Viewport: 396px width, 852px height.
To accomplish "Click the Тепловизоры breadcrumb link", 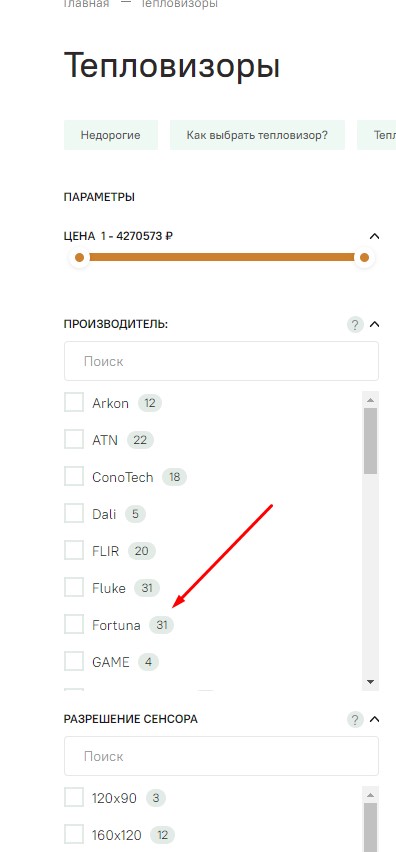I will tap(179, 4).
